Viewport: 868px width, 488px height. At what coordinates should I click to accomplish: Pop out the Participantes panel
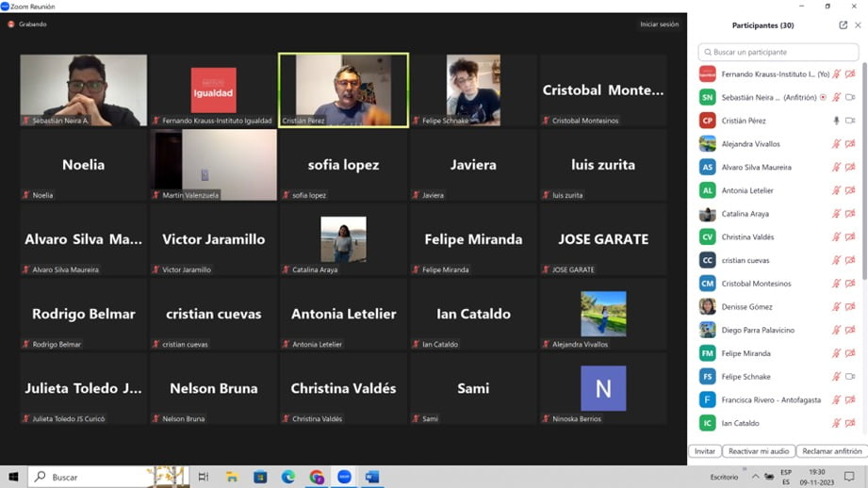(x=843, y=25)
